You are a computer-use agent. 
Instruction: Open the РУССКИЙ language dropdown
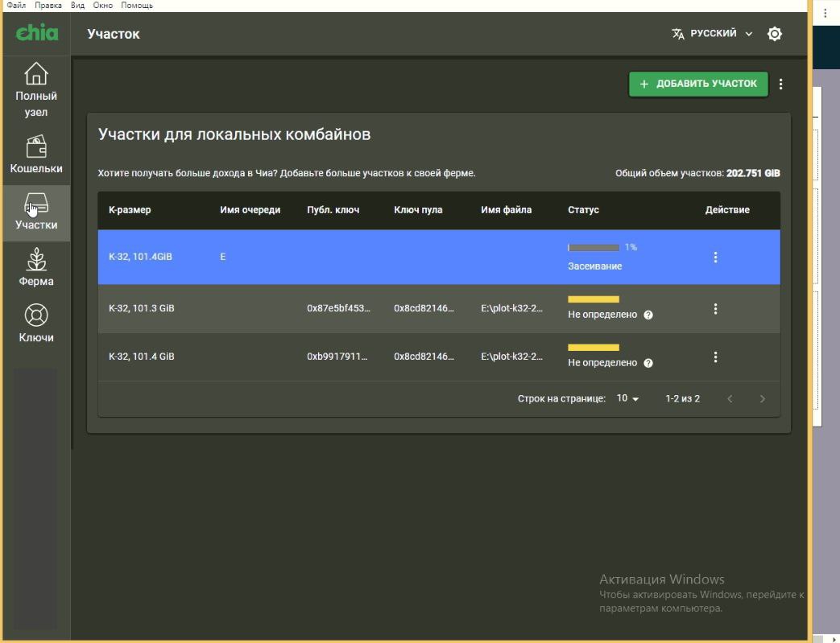713,33
